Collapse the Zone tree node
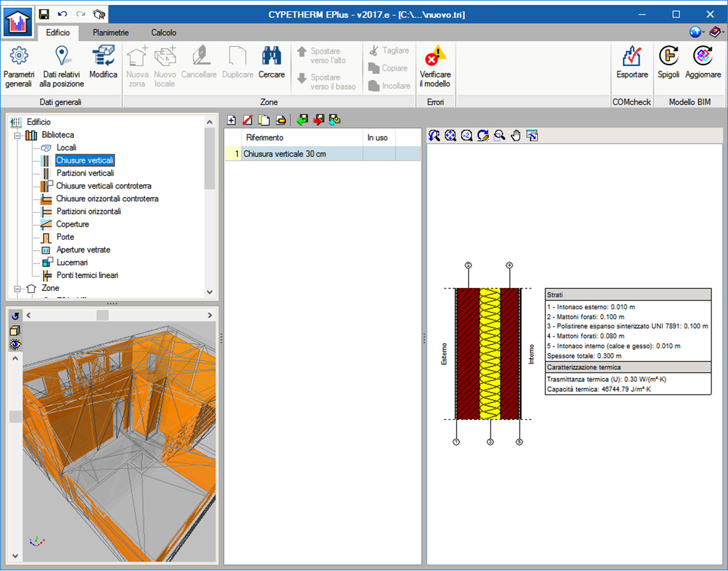Viewport: 728px width, 571px height. point(17,289)
